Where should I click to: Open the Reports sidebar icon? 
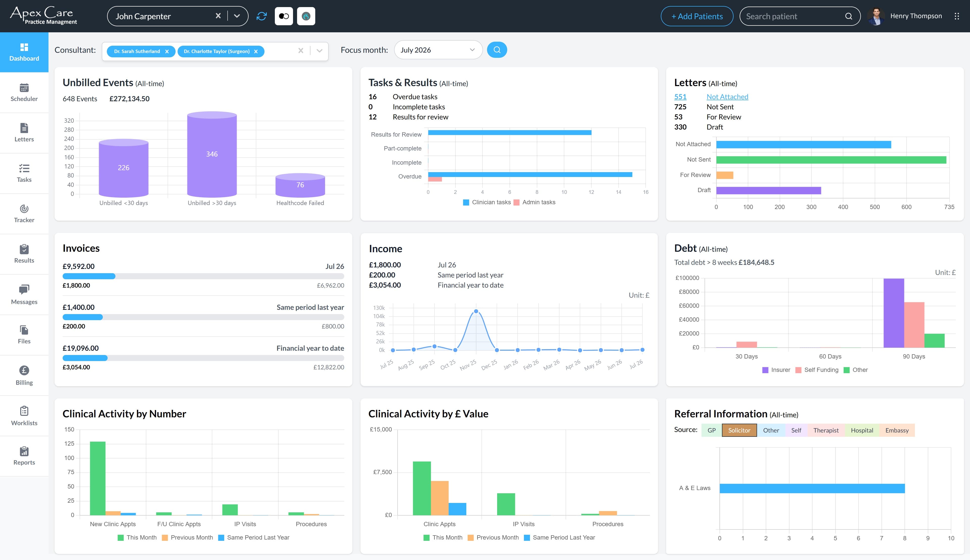pos(24,451)
